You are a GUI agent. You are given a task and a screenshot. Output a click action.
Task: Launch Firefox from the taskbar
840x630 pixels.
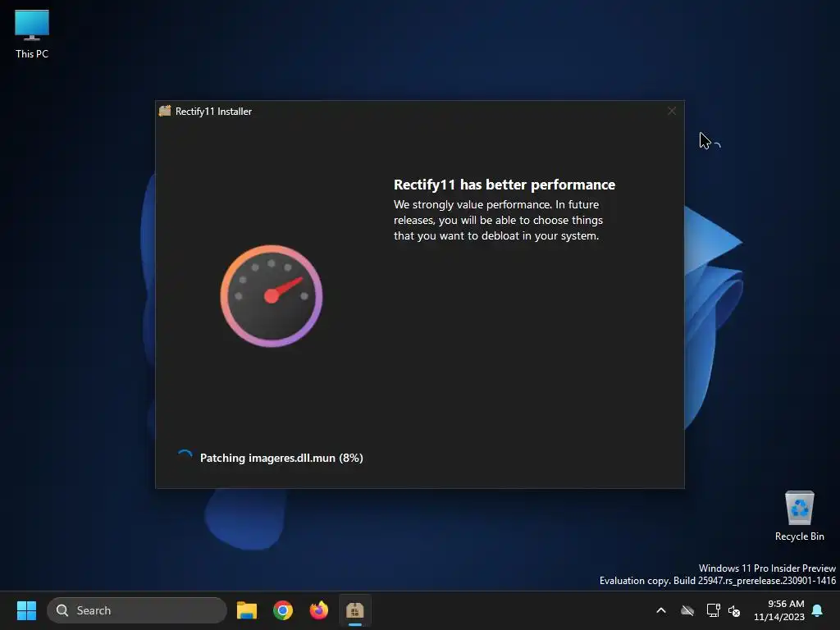(319, 610)
